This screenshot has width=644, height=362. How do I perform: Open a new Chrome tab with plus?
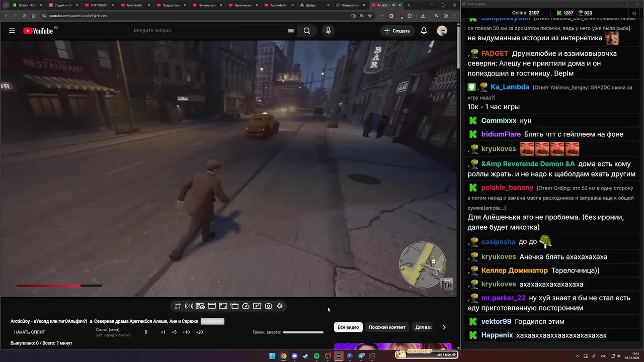point(409,5)
